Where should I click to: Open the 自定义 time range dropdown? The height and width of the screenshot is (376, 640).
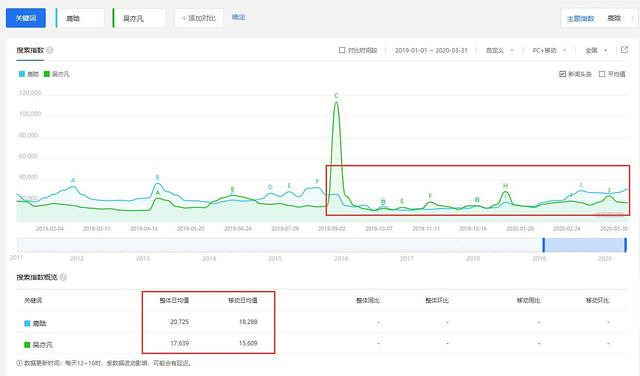tap(500, 50)
